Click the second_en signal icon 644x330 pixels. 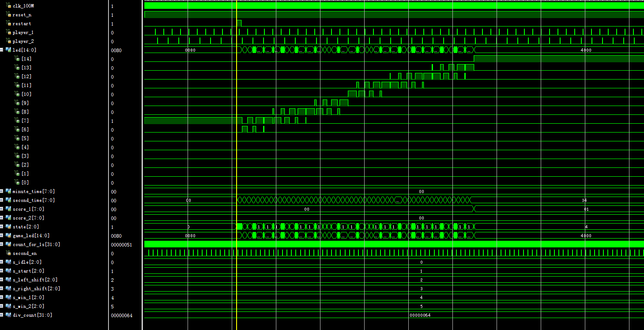(x=9, y=253)
